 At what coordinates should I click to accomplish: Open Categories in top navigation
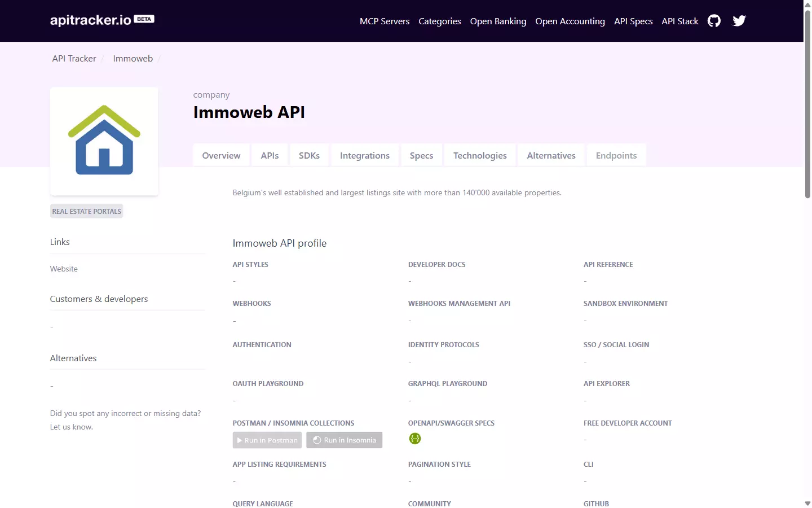coord(440,21)
